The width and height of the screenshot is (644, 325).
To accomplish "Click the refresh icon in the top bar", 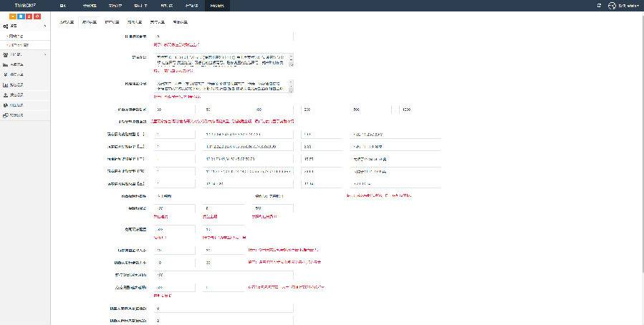I will tap(599, 5).
